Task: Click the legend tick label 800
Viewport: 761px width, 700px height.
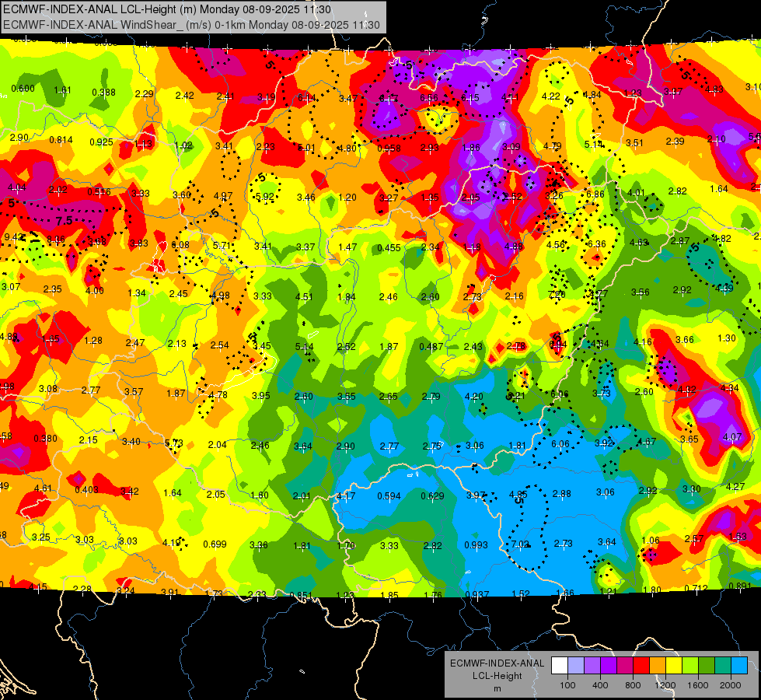Action: [633, 685]
